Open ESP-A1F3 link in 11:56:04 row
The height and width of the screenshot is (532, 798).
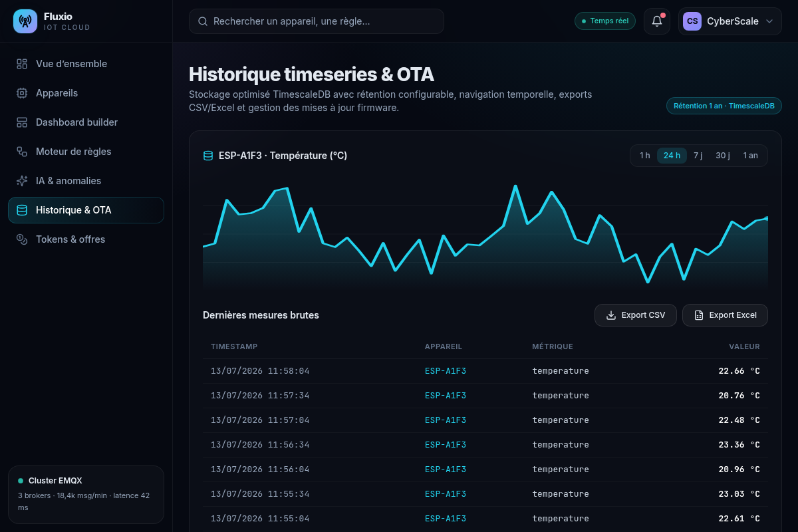[x=446, y=469]
